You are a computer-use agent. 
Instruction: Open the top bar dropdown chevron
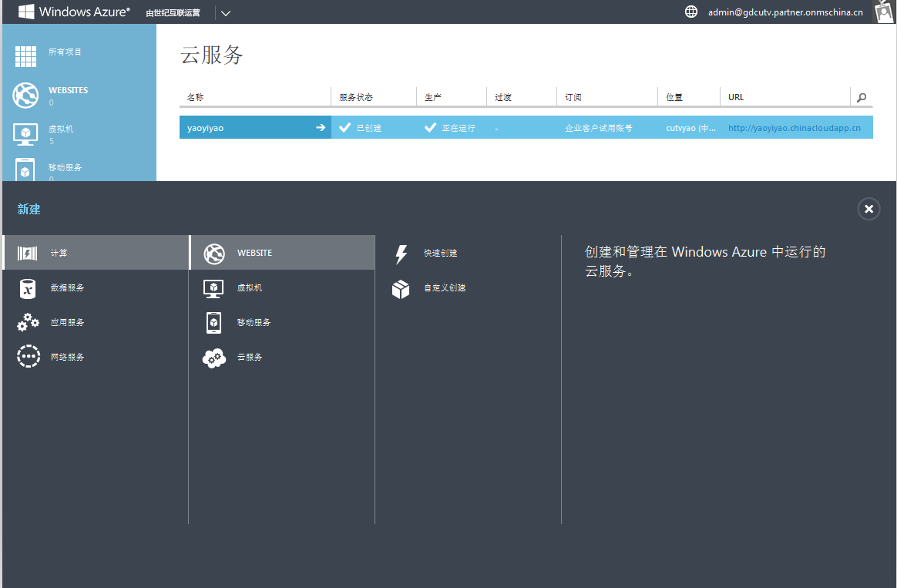226,12
